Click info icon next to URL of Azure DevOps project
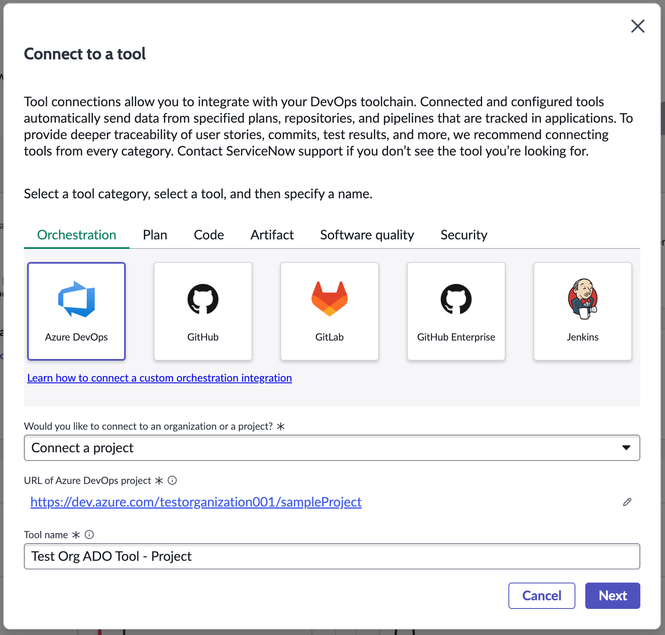The height and width of the screenshot is (635, 665). point(172,480)
